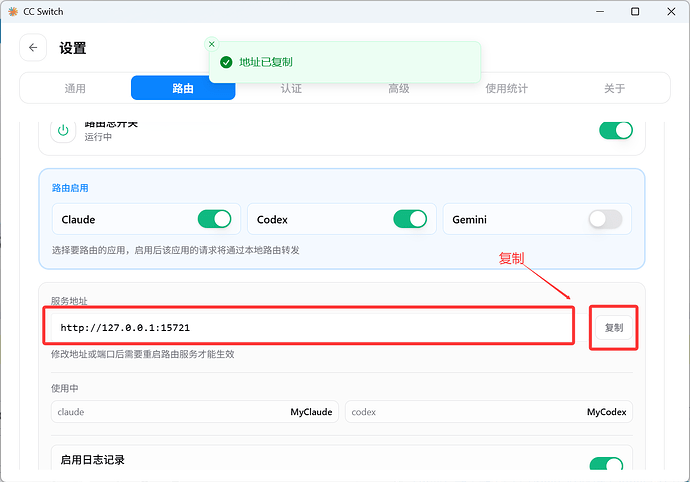
Task: Click the claude MyClaude provider box
Action: pyautogui.click(x=195, y=412)
